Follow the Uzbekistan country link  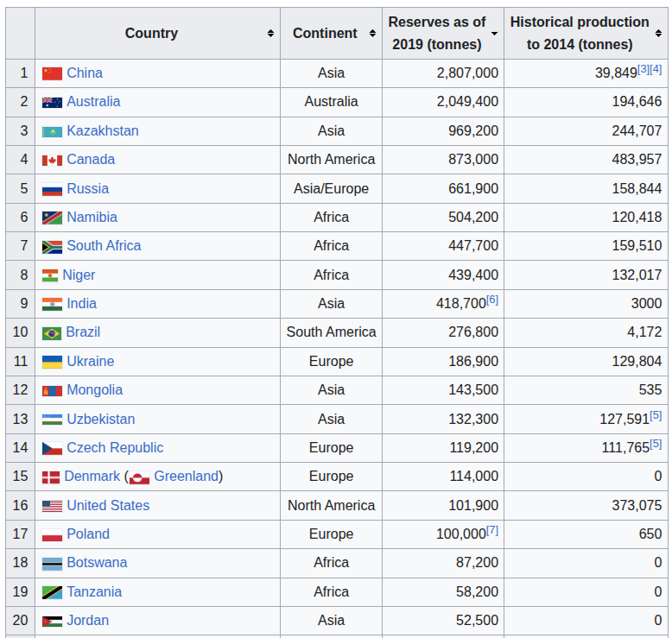[101, 419]
